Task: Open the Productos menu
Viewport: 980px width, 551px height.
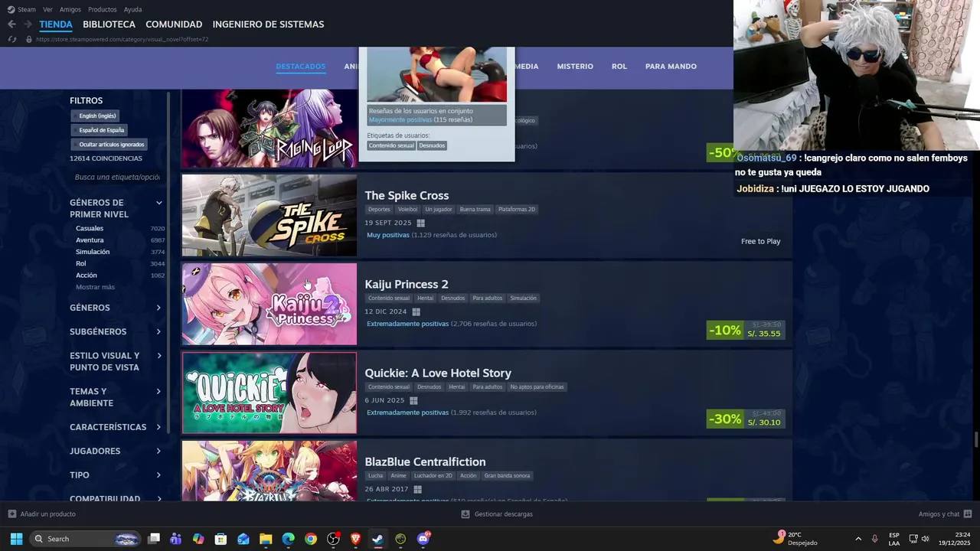Action: (x=102, y=9)
